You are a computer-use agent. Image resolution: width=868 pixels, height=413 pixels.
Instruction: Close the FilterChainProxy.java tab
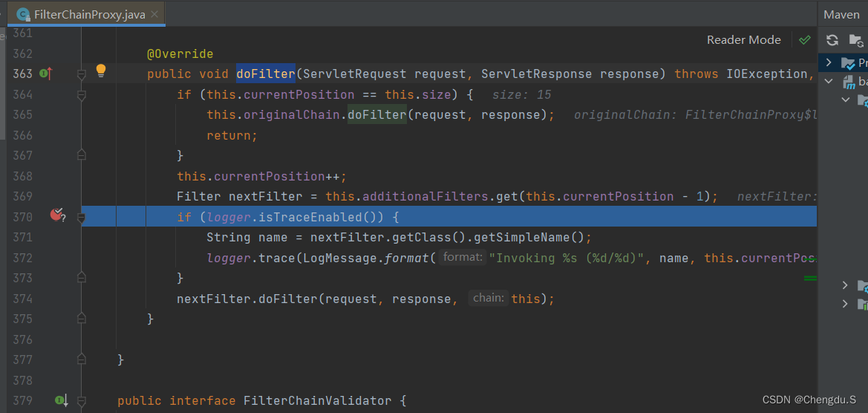click(154, 14)
